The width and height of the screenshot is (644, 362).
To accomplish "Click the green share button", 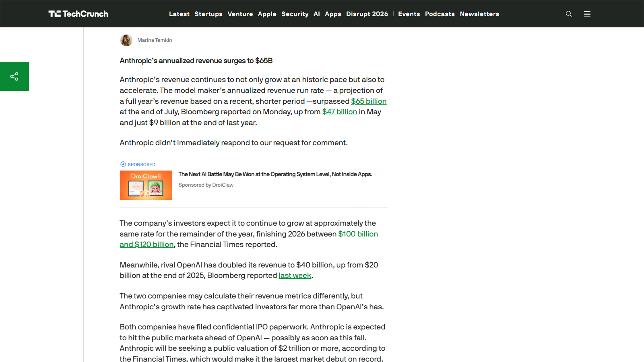I will click(x=14, y=76).
